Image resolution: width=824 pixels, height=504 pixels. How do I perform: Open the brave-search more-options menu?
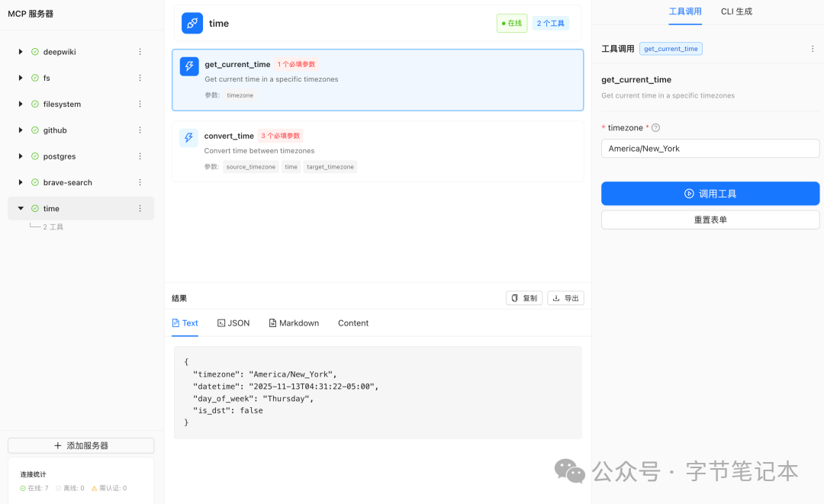[140, 182]
